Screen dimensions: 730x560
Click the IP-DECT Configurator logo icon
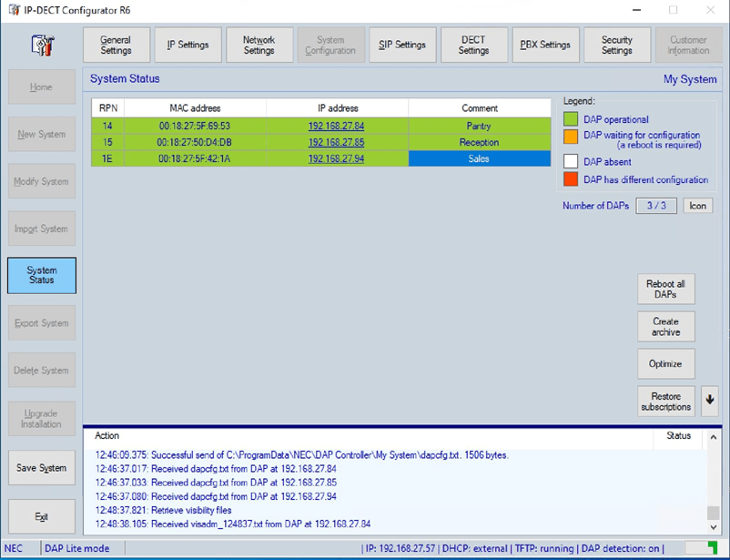[43, 46]
